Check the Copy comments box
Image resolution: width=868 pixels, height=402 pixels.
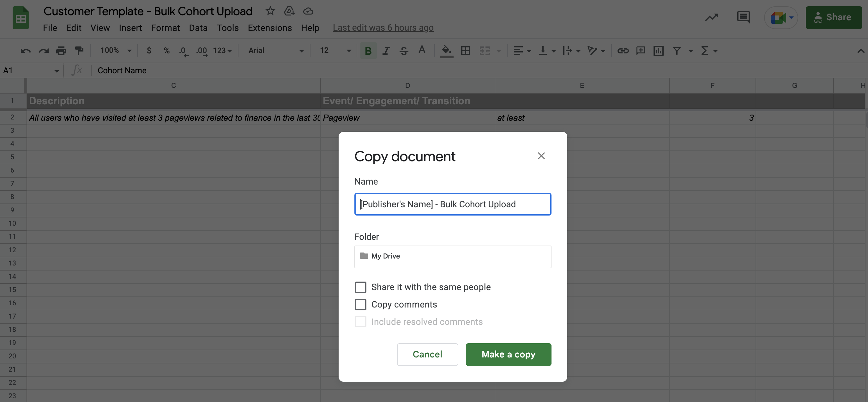360,305
